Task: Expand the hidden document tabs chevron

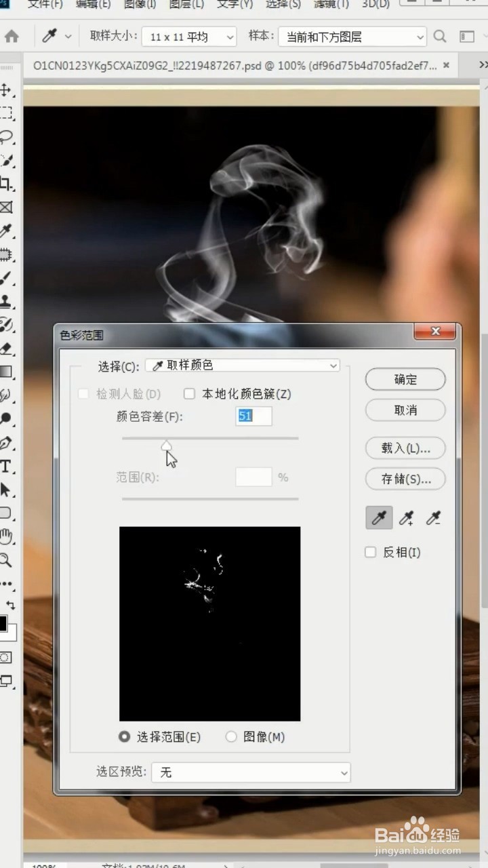Action: tap(483, 64)
